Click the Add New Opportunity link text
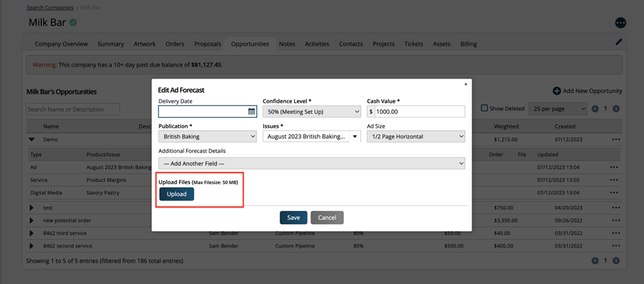644x284 pixels. click(x=593, y=91)
